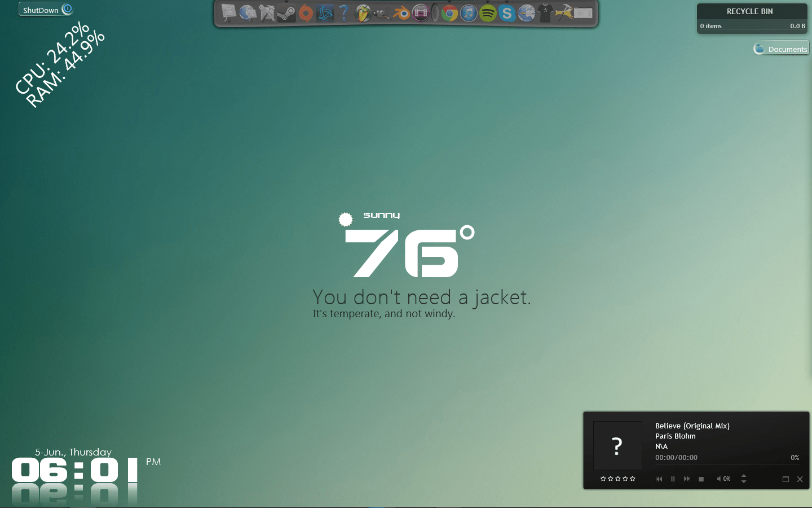The image size is (812, 508).
Task: Skip to the next track
Action: (687, 479)
